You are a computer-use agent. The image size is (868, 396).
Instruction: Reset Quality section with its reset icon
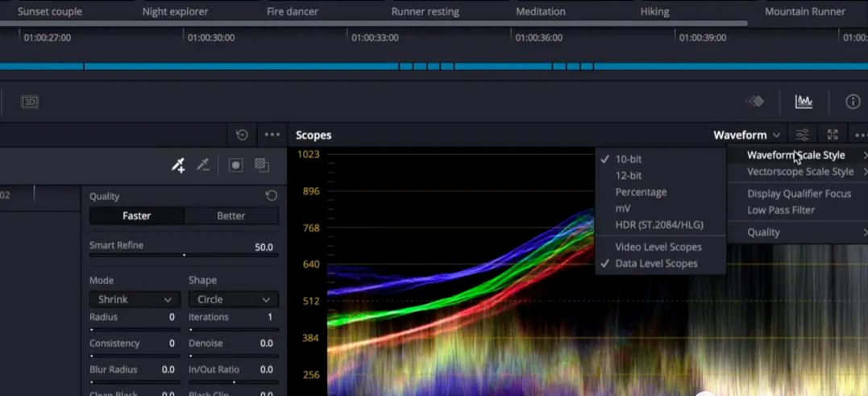click(271, 195)
